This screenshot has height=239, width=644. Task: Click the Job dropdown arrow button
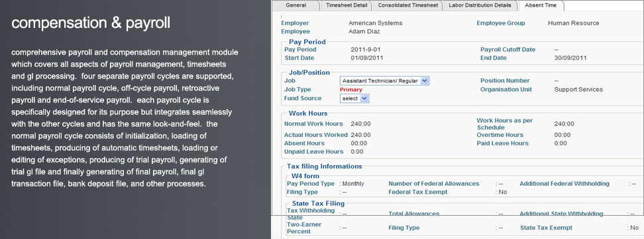[x=425, y=81]
